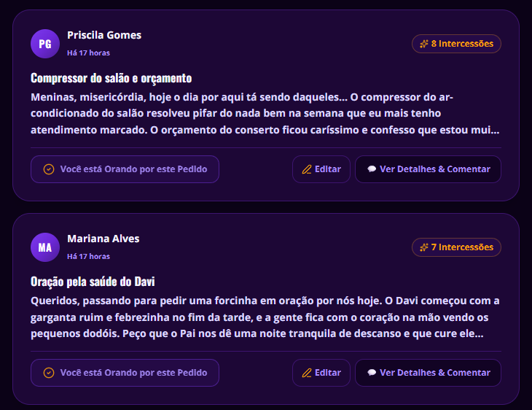
Task: Click pencil icon on Mariana's Editar button
Action: coord(307,373)
